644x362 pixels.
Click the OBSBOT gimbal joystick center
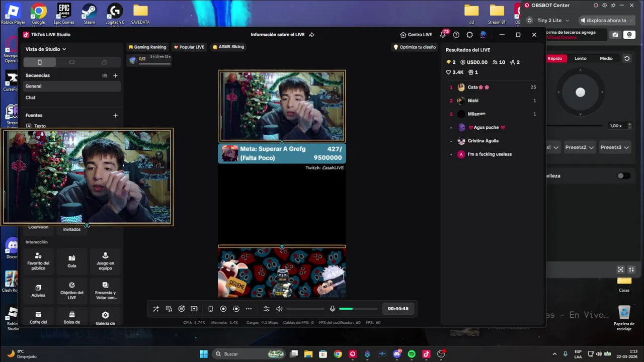[580, 92]
